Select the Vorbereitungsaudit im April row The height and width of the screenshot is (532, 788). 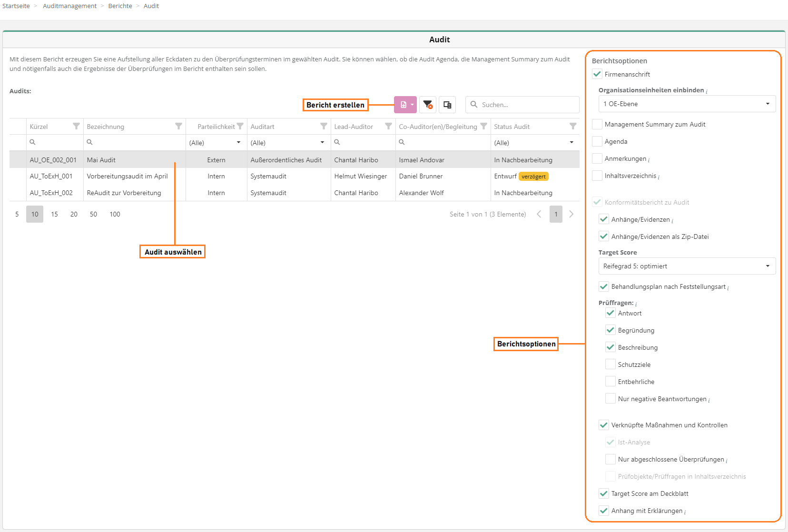127,176
